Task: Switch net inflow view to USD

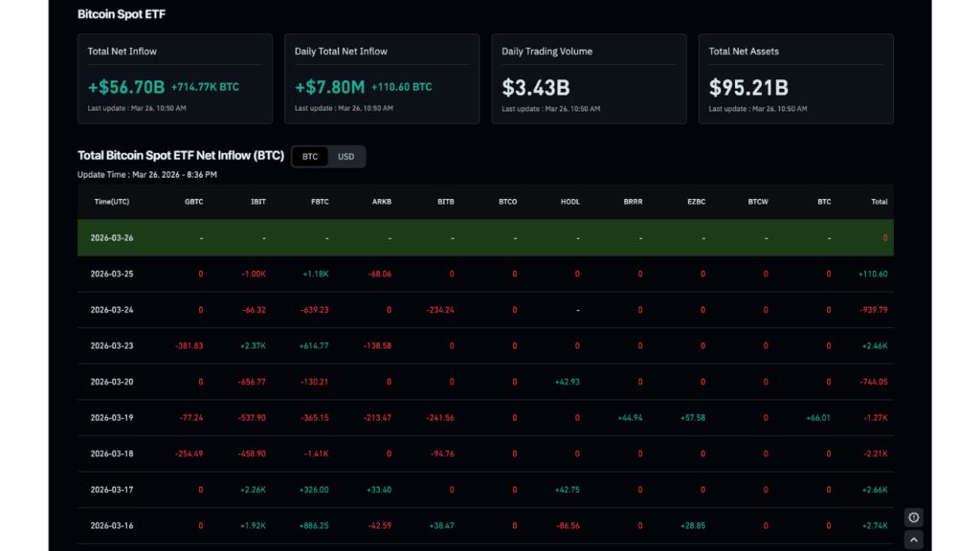Action: [345, 157]
